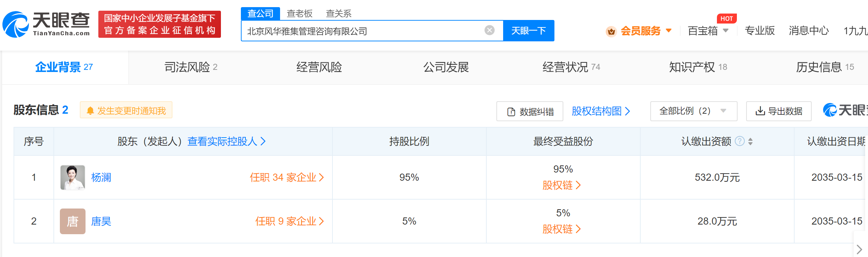The image size is (868, 257).
Task: Select the 查老板 search tab
Action: tap(300, 14)
